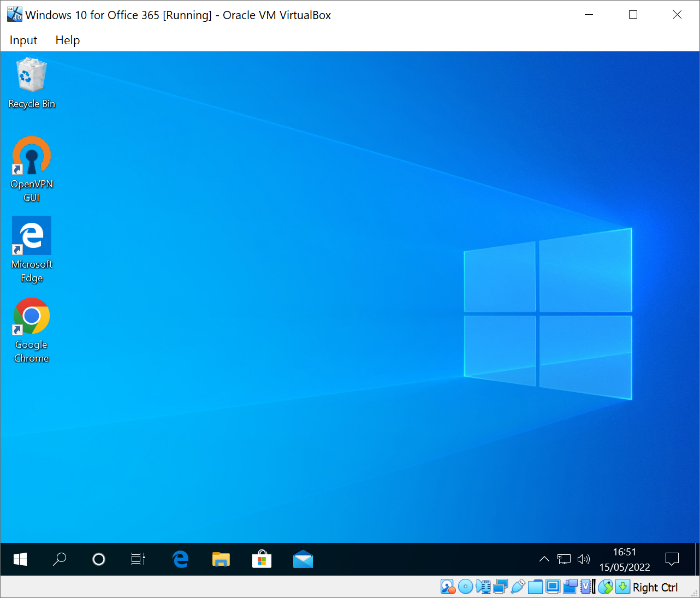
Task: Click the audio microphone status icon
Action: 483,587
